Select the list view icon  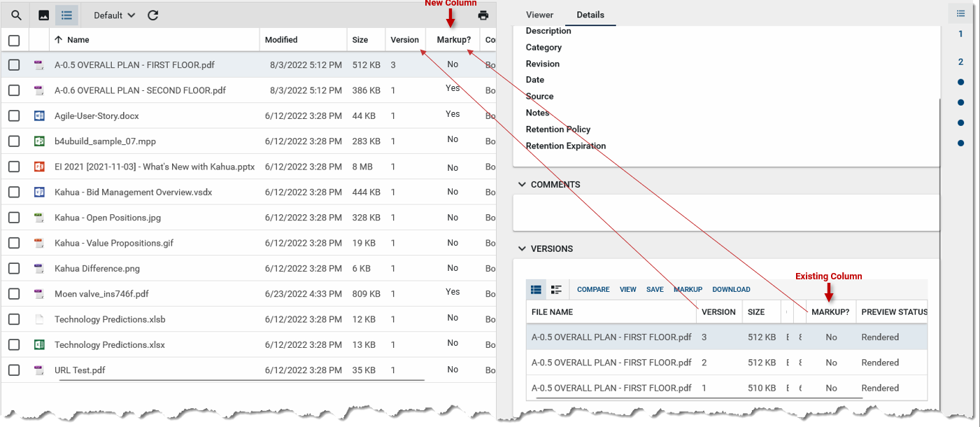coord(66,15)
